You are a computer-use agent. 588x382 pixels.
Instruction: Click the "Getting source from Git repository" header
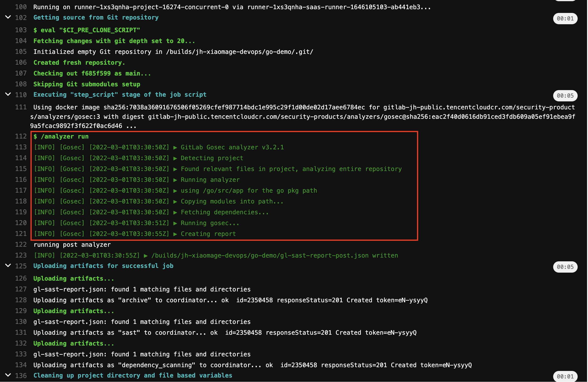96,18
